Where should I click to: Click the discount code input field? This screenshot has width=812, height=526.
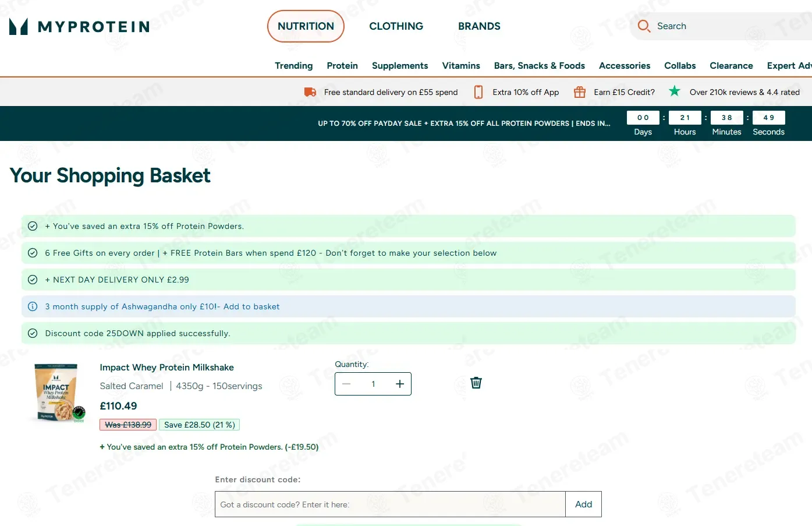tap(390, 504)
